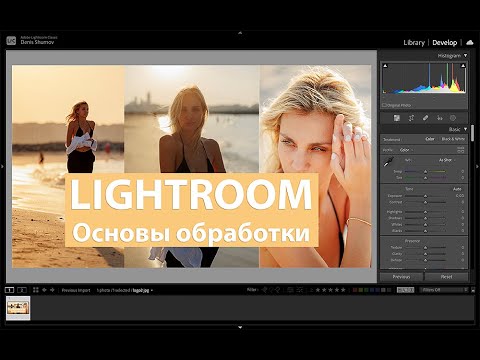Switch to the Library module
This screenshot has height=360, width=480.
(414, 43)
